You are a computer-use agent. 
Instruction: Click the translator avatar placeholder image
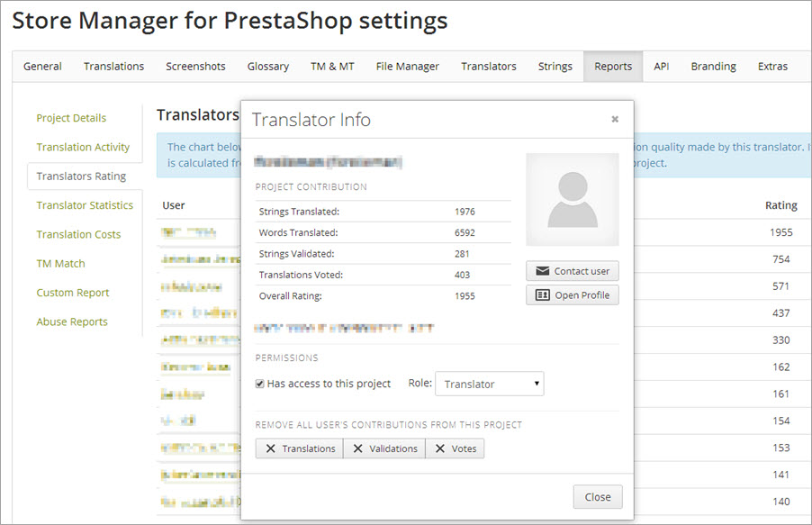click(573, 200)
